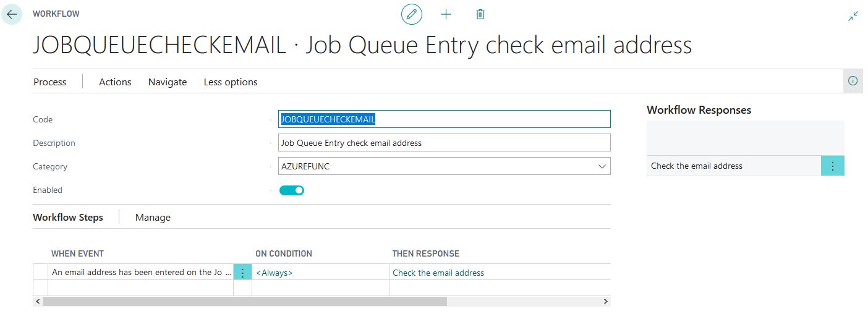Click the horizontal scrollbar right arrow
Screen dimensions: 868x319
(606, 302)
